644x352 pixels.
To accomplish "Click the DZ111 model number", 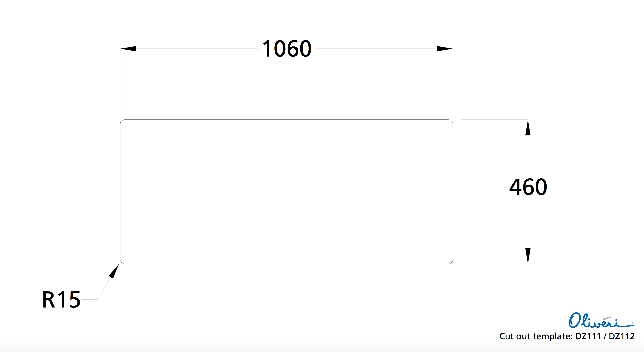I will 588,336.
